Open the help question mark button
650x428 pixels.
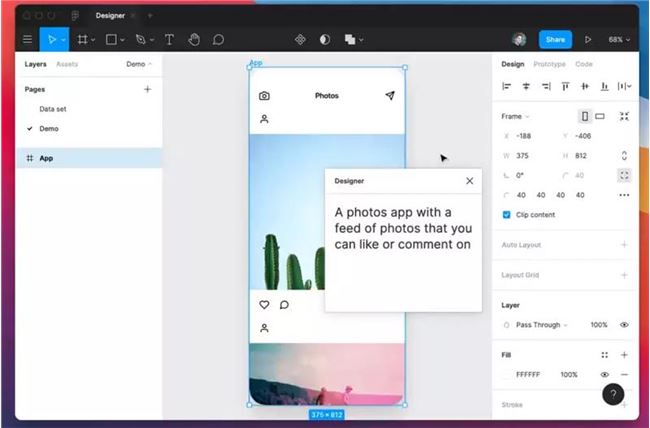(x=613, y=394)
